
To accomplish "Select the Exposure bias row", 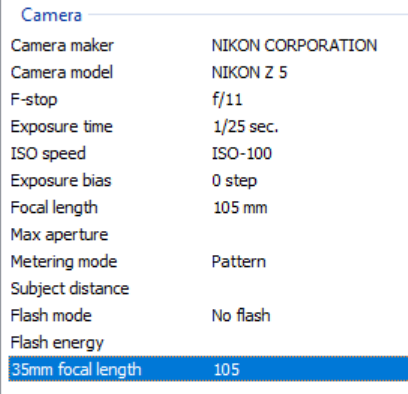I will [x=208, y=180].
